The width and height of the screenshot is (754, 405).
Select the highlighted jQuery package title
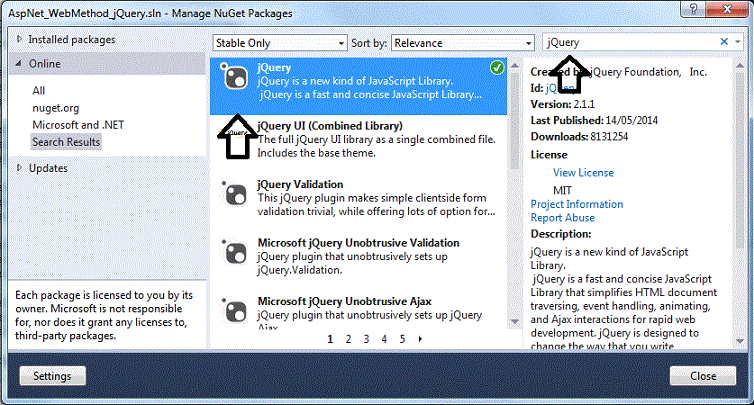(x=274, y=68)
